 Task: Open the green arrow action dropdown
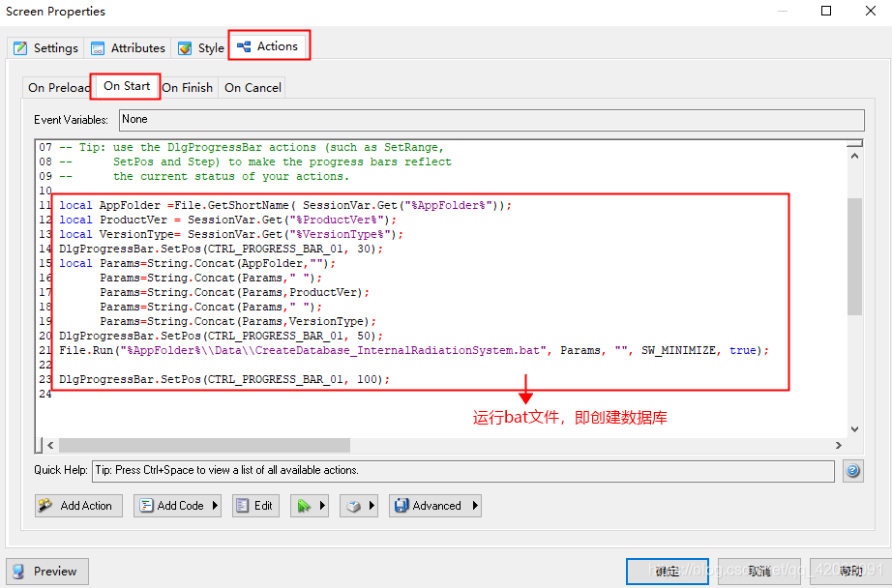click(310, 506)
